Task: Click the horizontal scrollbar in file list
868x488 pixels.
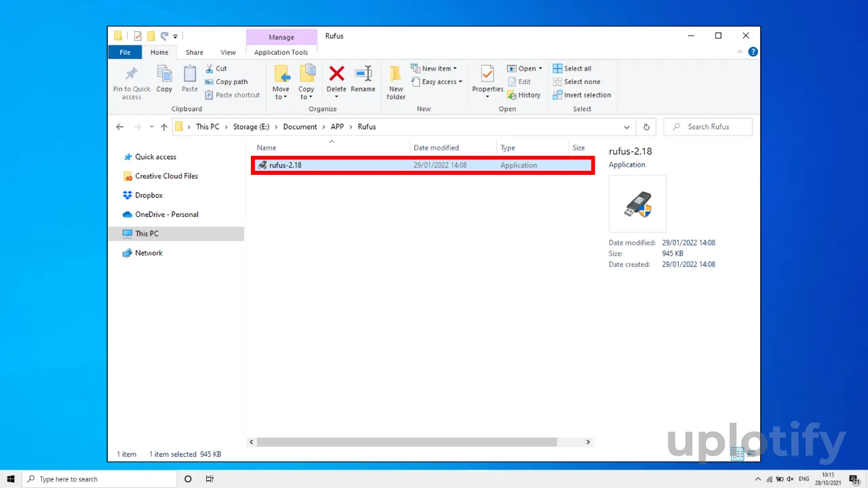Action: pos(407,442)
